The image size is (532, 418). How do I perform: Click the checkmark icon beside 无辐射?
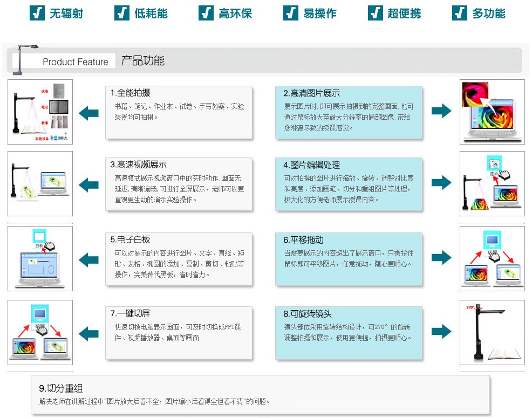[x=37, y=13]
